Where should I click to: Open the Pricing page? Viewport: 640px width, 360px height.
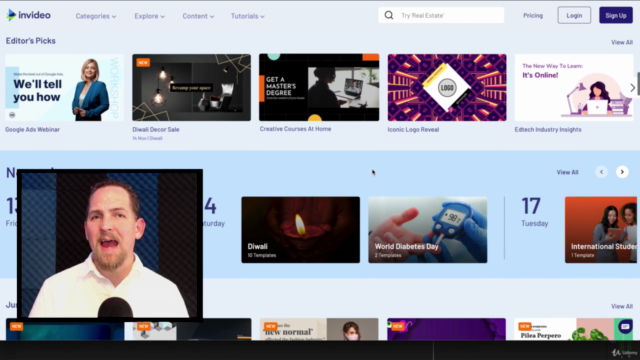(x=533, y=16)
